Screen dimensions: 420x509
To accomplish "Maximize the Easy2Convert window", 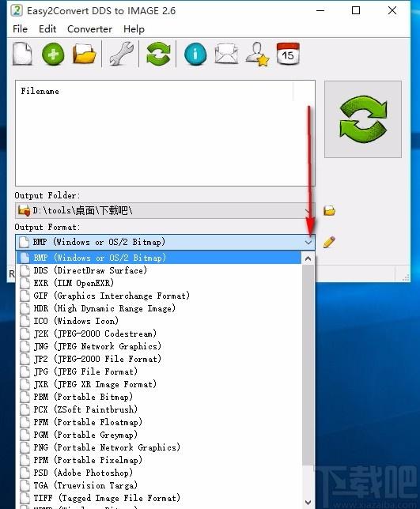I will (356, 11).
